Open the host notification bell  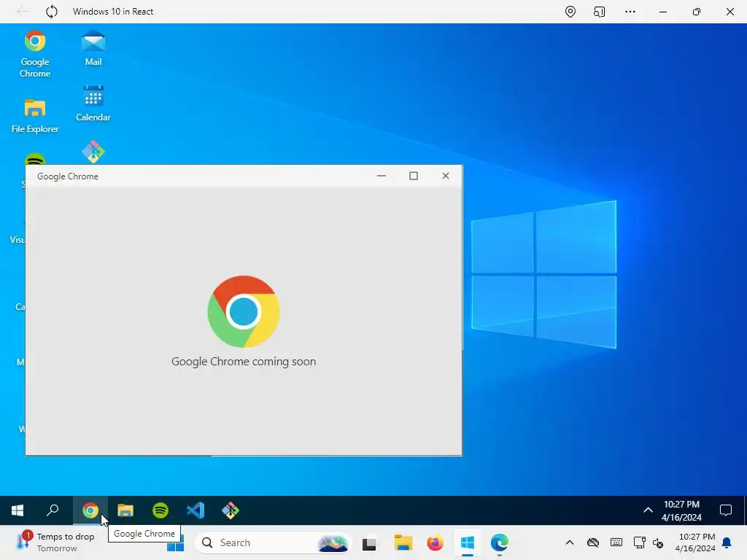pyautogui.click(x=727, y=542)
